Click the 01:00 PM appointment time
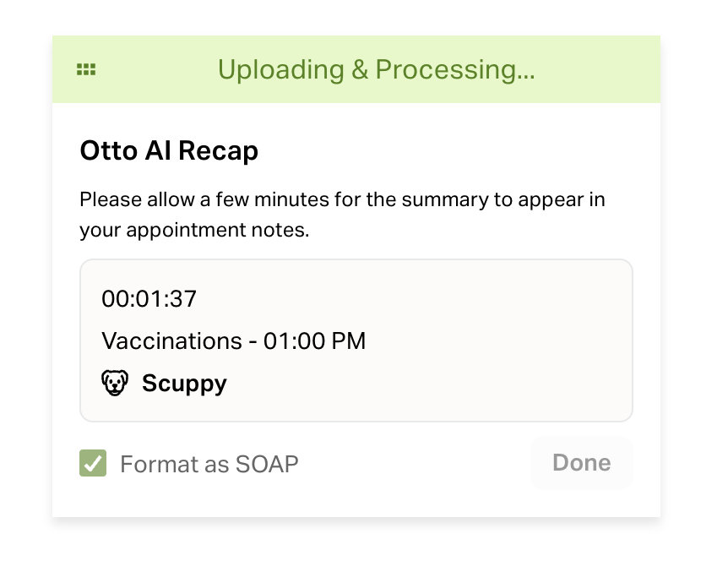 [314, 340]
